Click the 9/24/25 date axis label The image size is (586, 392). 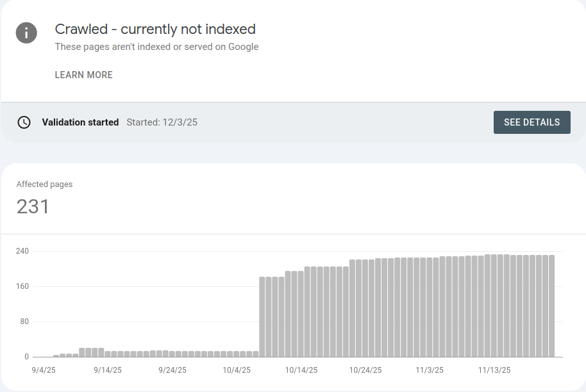click(172, 370)
